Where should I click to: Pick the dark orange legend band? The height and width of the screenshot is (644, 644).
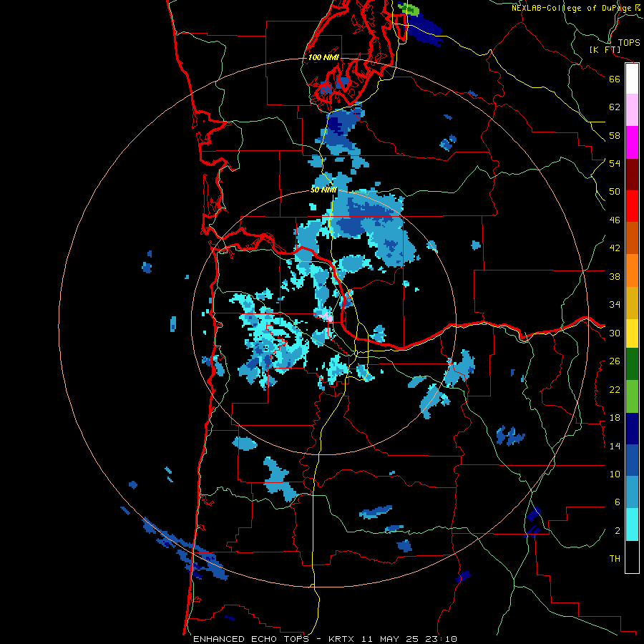click(x=632, y=238)
